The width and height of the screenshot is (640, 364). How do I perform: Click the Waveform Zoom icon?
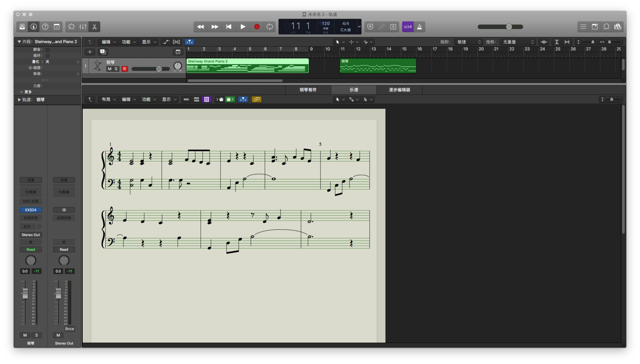tap(544, 42)
